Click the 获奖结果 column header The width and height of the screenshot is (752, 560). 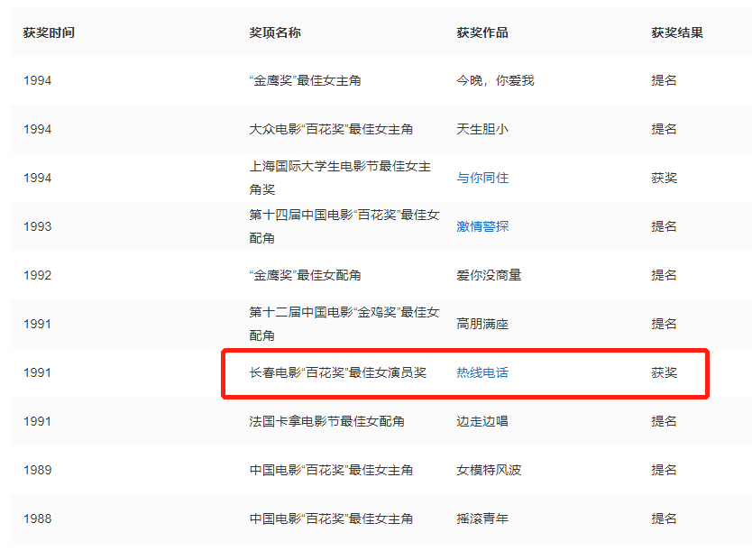(x=676, y=32)
